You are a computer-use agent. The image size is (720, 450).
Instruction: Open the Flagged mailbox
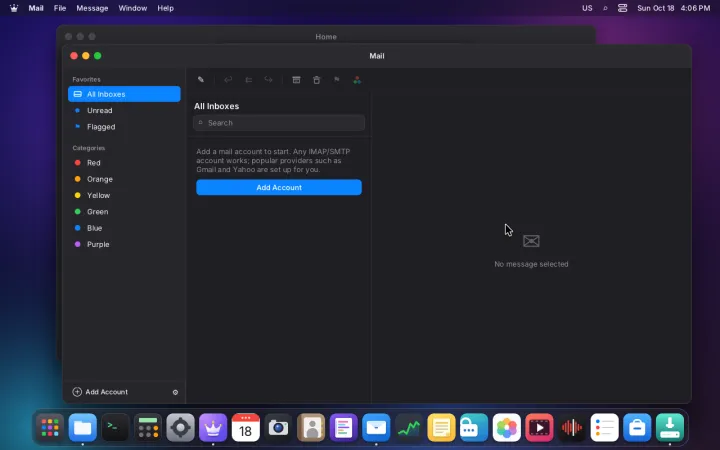click(x=124, y=127)
